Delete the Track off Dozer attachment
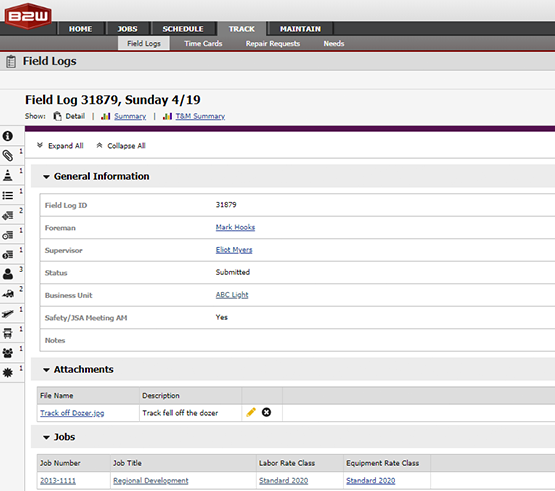The width and height of the screenshot is (555, 491). [266, 412]
